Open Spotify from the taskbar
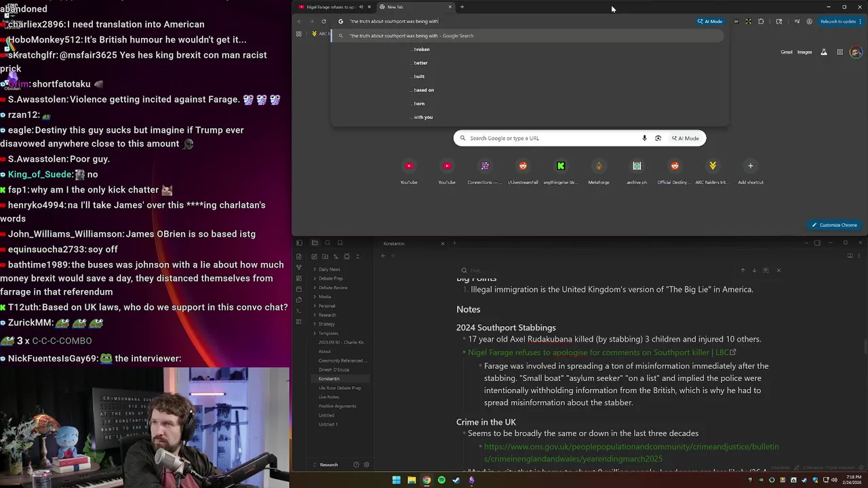868x488 pixels. [441, 481]
